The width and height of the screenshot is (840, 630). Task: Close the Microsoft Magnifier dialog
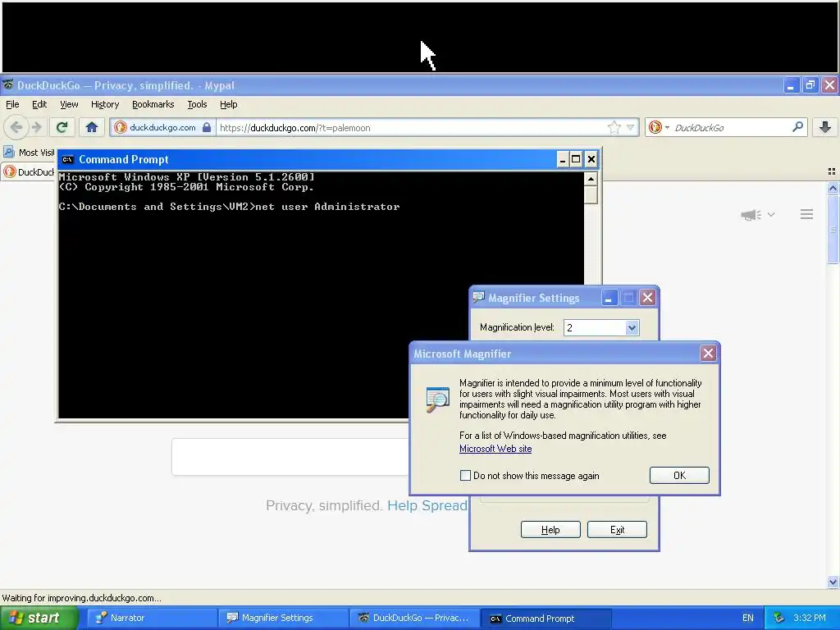pyautogui.click(x=708, y=353)
